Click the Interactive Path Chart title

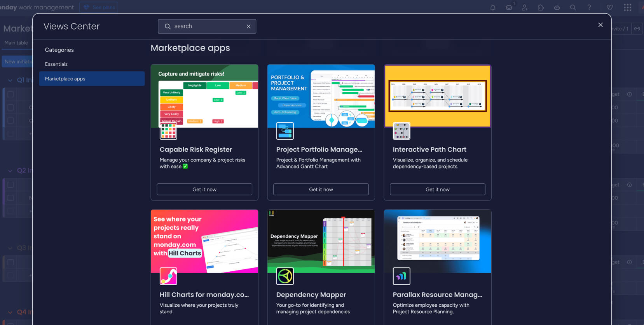pos(429,149)
